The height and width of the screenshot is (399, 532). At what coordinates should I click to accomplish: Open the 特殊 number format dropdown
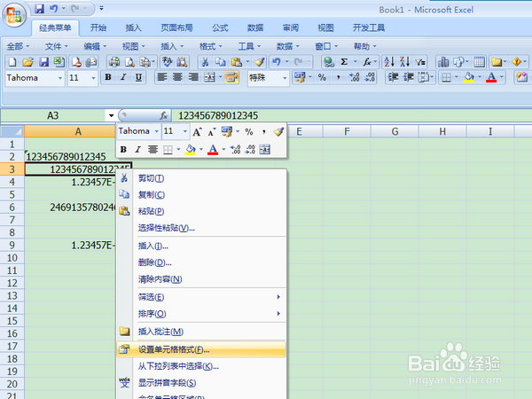[x=285, y=78]
